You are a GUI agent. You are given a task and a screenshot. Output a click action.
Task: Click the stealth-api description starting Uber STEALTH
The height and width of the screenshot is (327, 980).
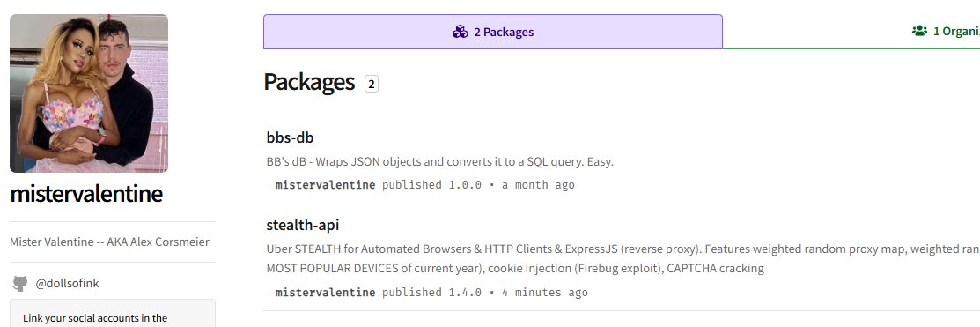pos(623,259)
